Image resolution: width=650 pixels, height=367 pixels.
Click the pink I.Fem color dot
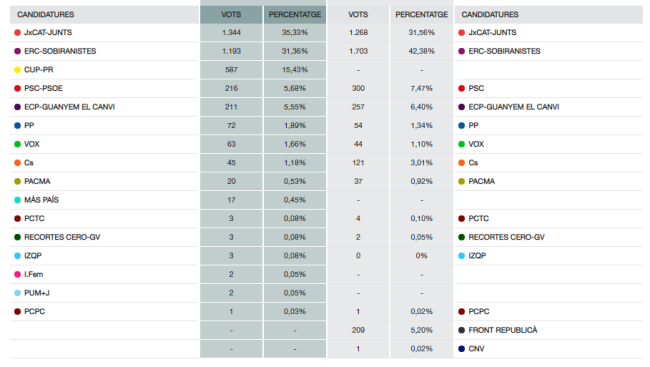(x=17, y=275)
